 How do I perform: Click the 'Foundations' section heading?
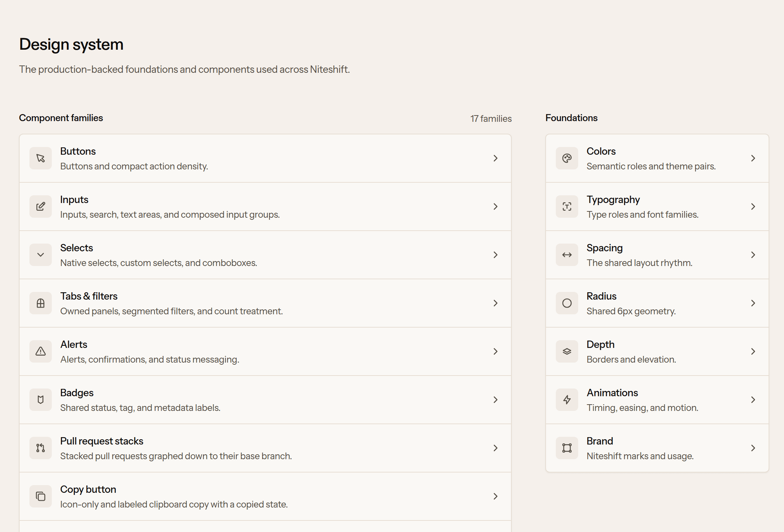(x=571, y=118)
